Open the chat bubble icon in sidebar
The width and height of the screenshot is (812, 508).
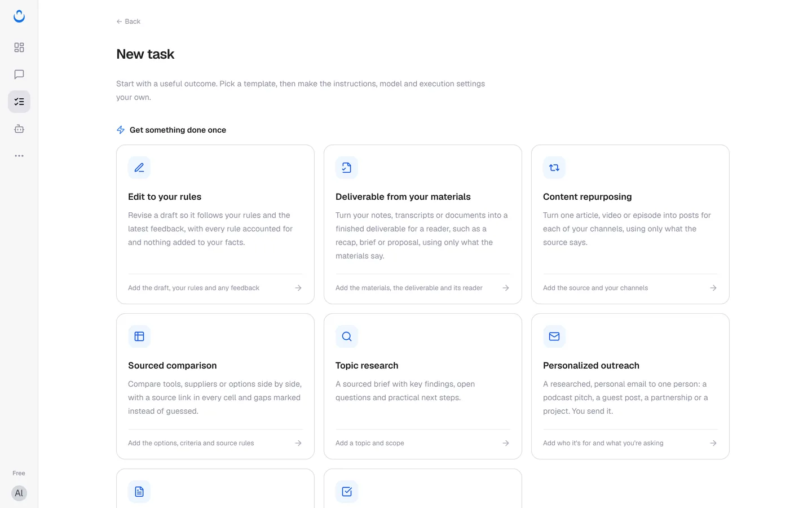click(19, 75)
